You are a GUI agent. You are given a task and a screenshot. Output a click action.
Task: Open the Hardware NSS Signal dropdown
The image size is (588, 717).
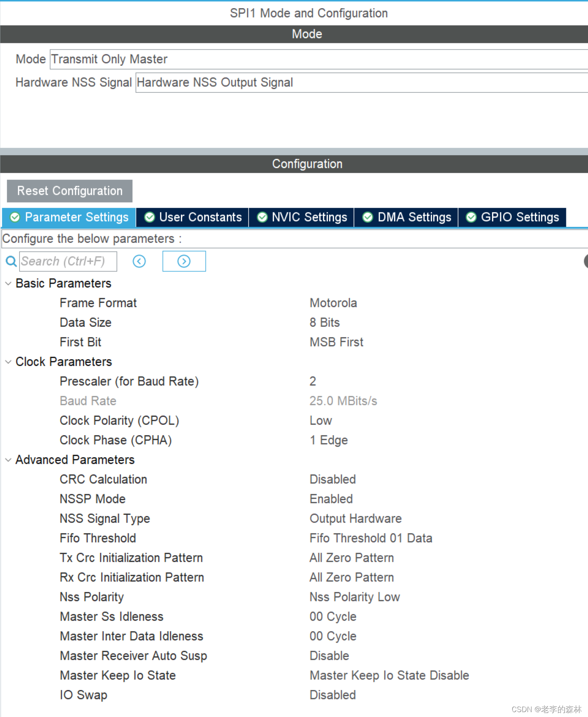362,82
